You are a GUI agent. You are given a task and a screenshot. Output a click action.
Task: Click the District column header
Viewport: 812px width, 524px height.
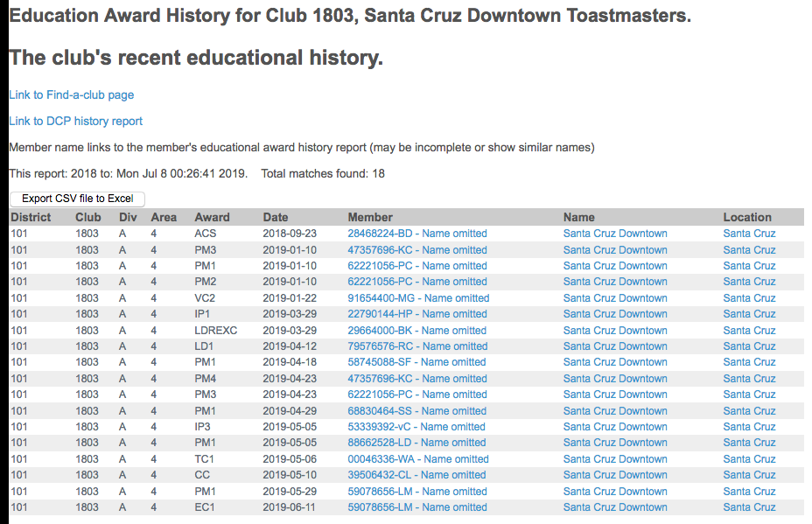pyautogui.click(x=31, y=218)
